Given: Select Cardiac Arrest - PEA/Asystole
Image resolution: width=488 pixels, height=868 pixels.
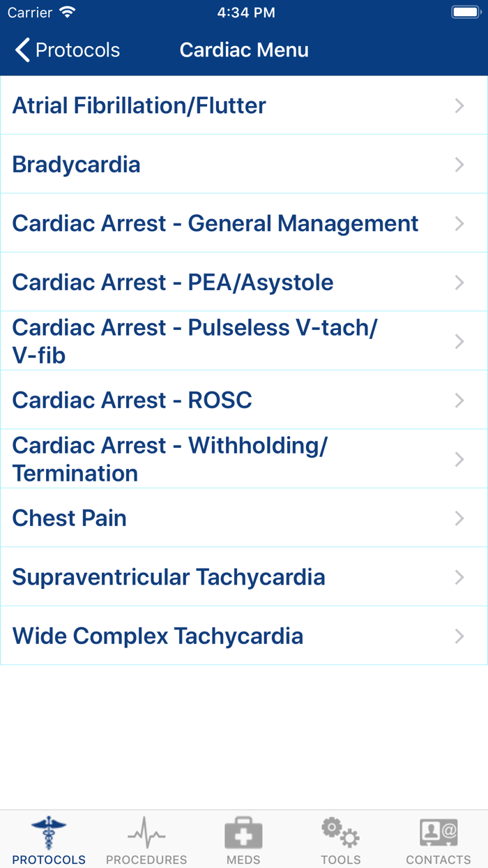Looking at the screenshot, I should coord(173,283).
